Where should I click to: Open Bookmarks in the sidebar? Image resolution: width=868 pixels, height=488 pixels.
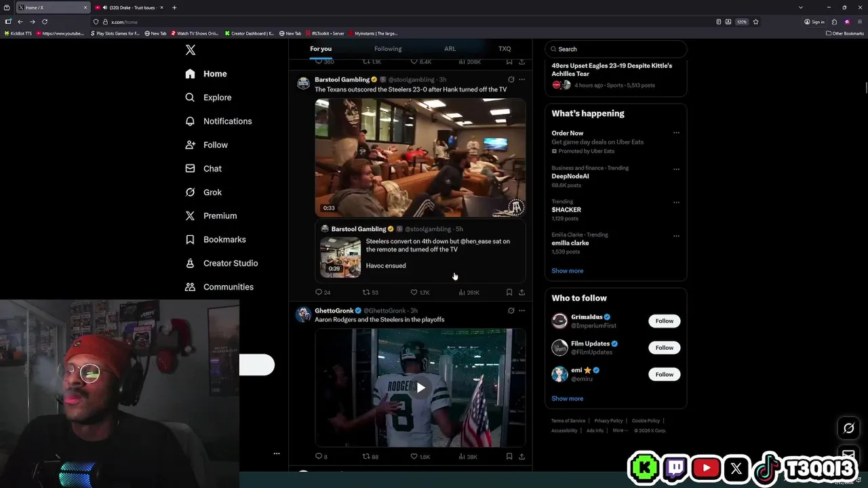(215, 240)
